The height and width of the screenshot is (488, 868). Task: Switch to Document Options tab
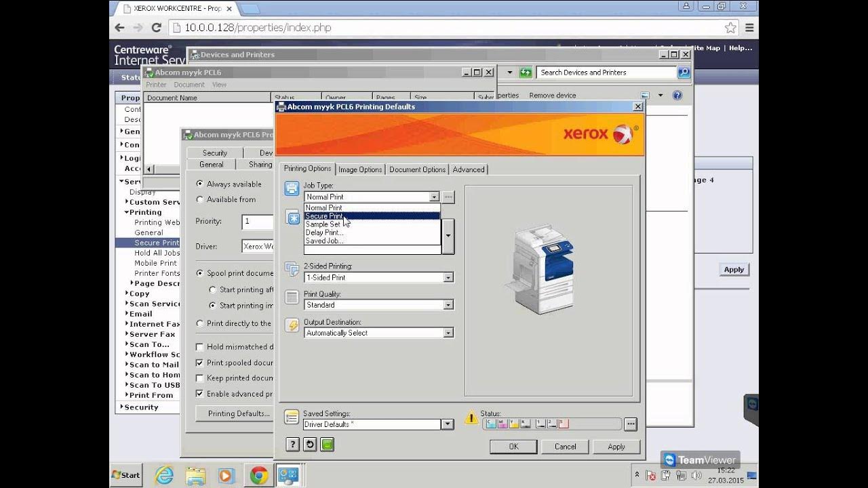click(x=417, y=169)
